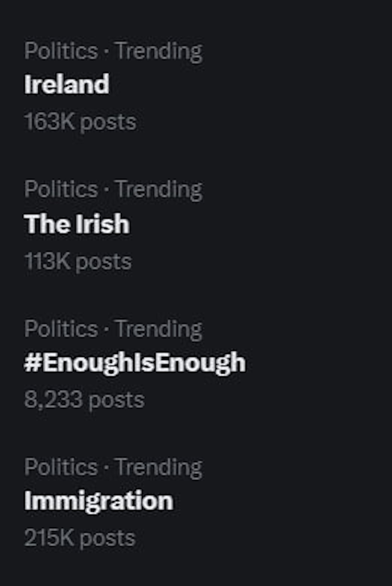Open The Irish trending topic
Image resolution: width=392 pixels, height=586 pixels.
(x=77, y=224)
